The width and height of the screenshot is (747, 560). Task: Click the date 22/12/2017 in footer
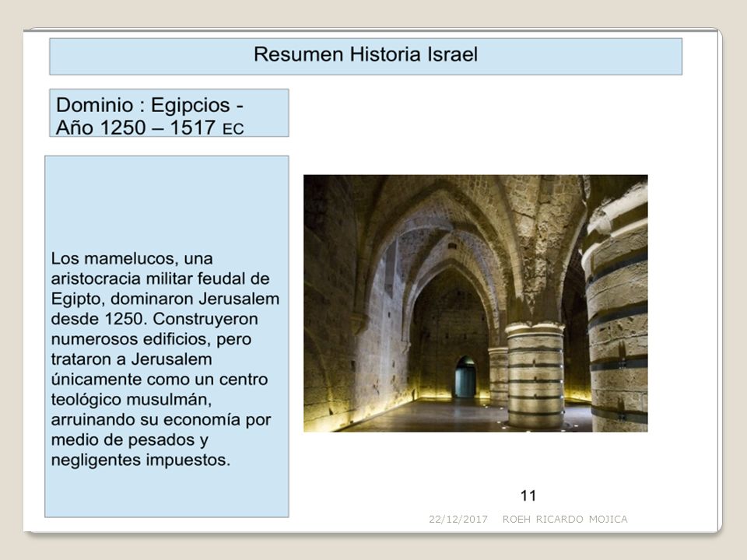(x=458, y=519)
